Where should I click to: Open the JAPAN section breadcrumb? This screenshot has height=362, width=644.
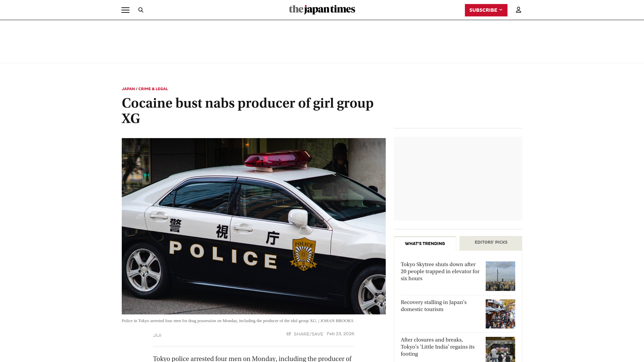pos(128,89)
